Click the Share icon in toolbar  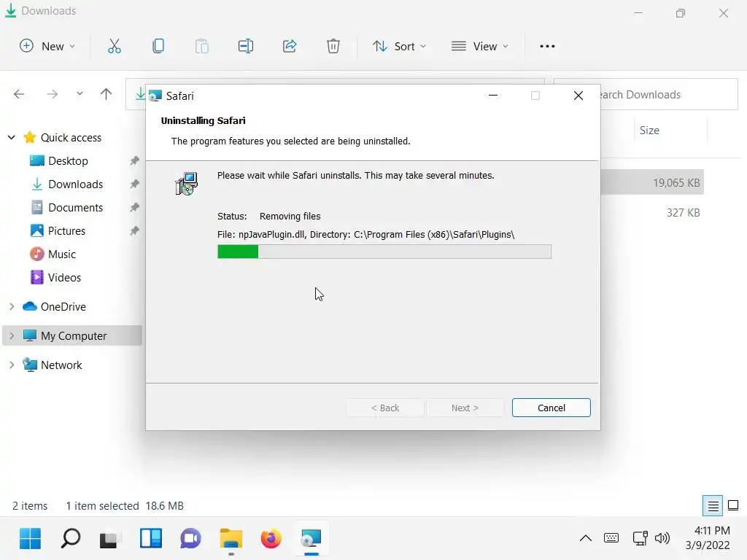pyautogui.click(x=290, y=46)
